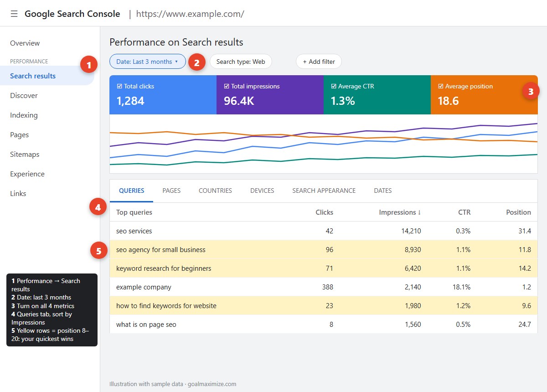Click the Top queries column header

[134, 212]
